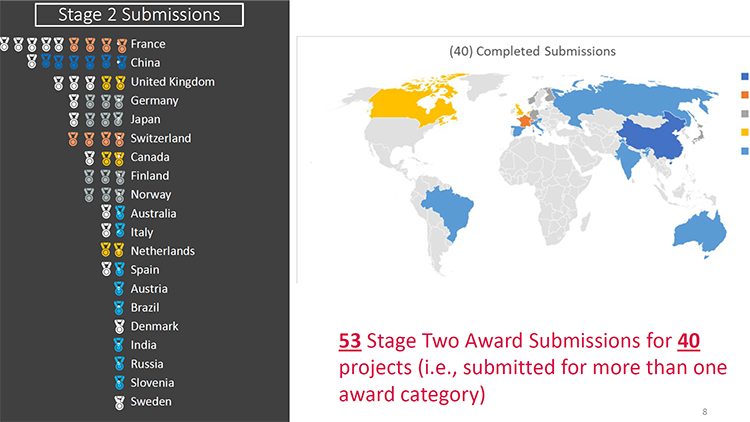The width and height of the screenshot is (750, 422).
Task: Click the 'Switzerland' country label
Action: click(161, 138)
